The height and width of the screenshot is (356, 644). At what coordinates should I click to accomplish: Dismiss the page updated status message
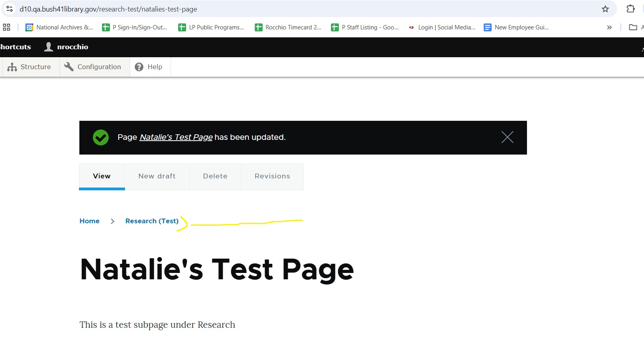point(507,137)
